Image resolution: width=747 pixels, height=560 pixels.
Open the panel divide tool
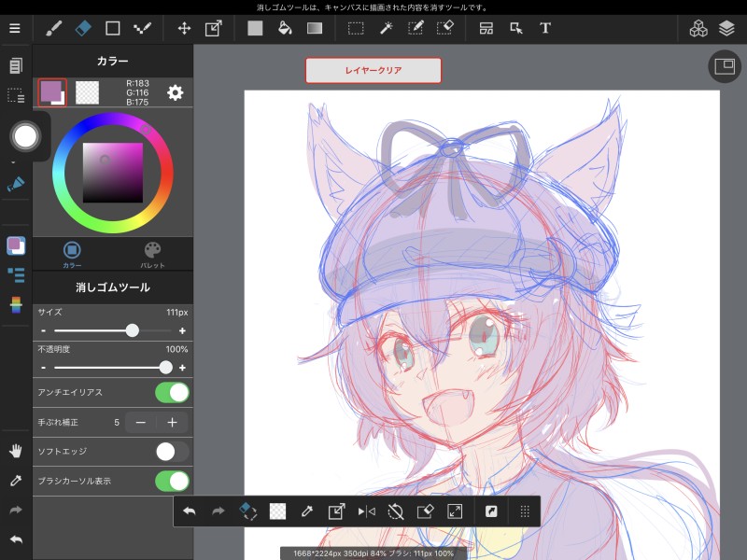[x=486, y=29]
